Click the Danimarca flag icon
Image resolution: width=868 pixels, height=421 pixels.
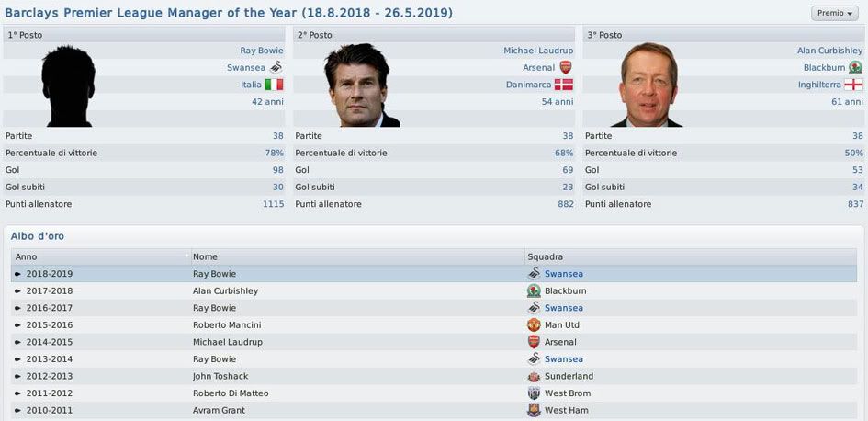click(564, 85)
